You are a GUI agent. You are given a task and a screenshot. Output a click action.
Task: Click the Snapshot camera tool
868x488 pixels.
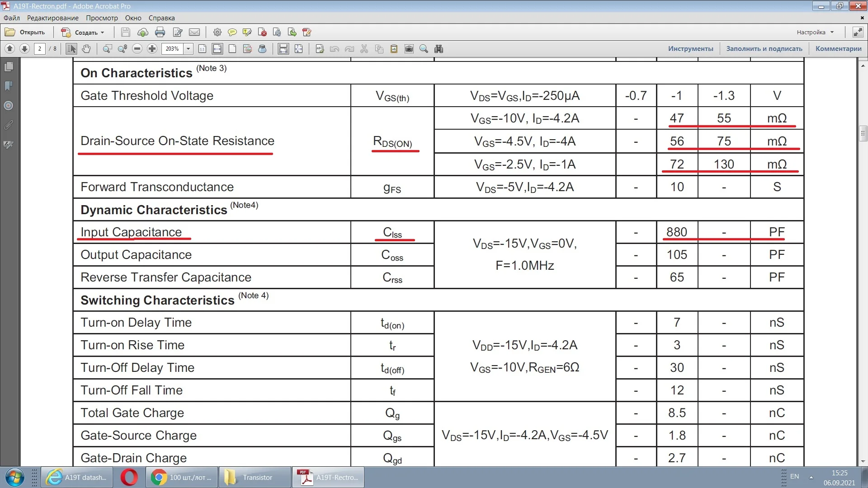tap(409, 49)
